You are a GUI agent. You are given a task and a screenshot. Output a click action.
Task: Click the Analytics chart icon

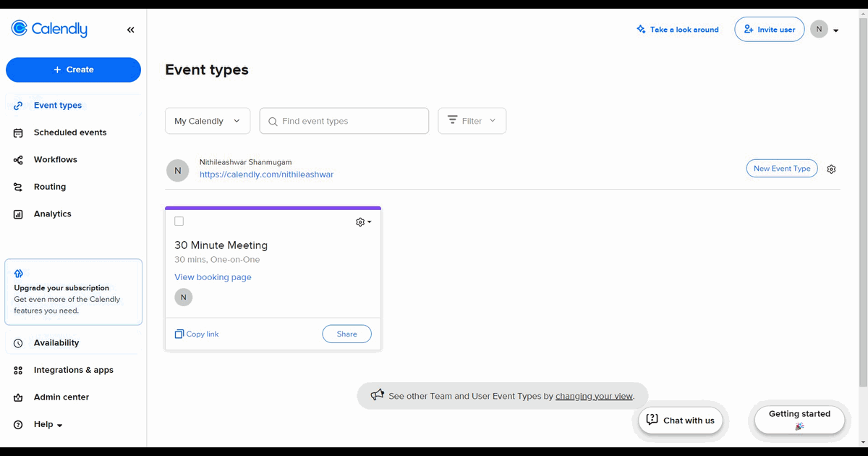(18, 214)
